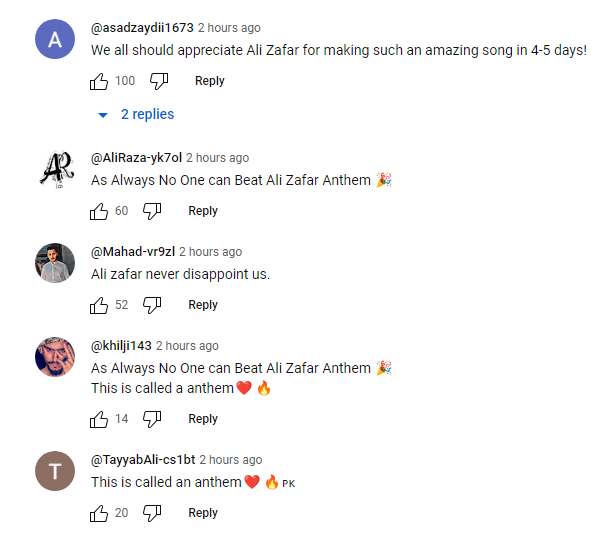
Task: Open @AliRaza-yk7ol channel via username
Action: [136, 158]
